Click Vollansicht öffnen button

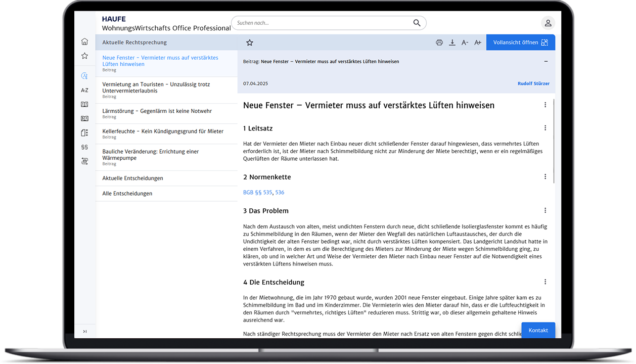tap(521, 42)
